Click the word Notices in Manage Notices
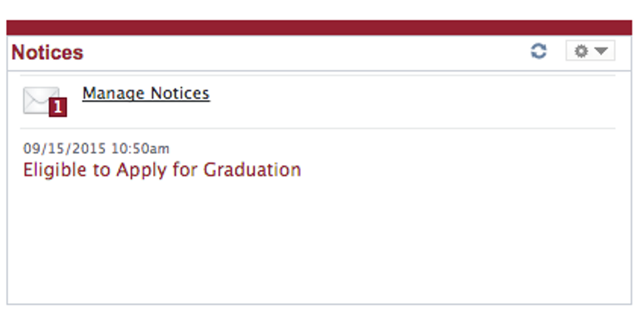 click(x=179, y=93)
